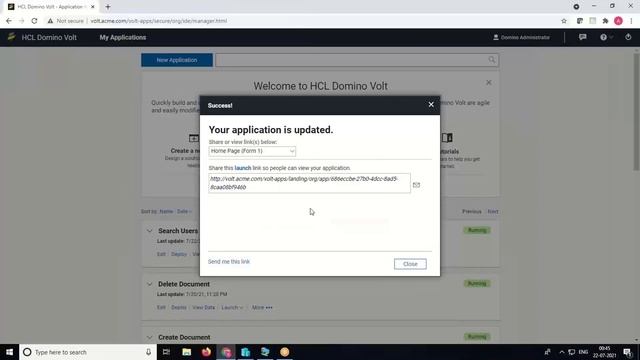
Task: Close the Success dialog with X
Action: tap(431, 105)
